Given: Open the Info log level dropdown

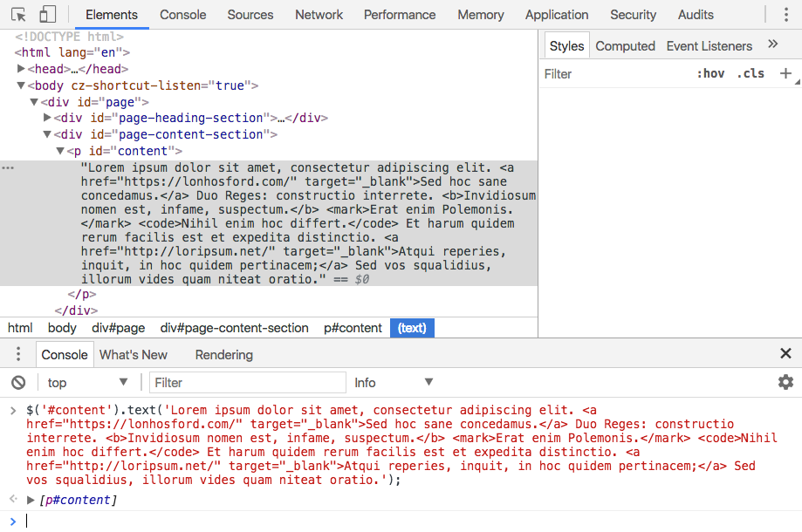Looking at the screenshot, I should pos(394,382).
